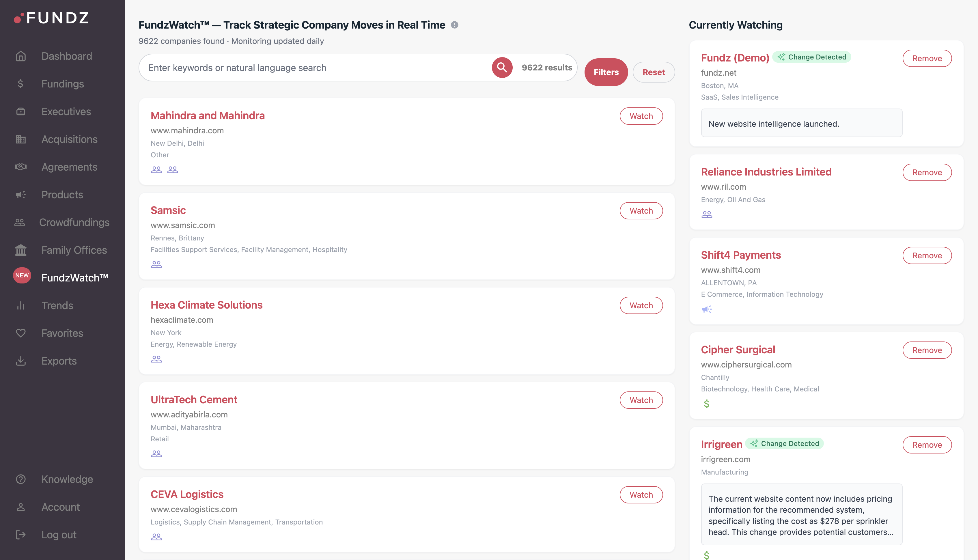Click the Trends bar chart icon
Viewport: 978px width, 560px height.
coord(21,305)
